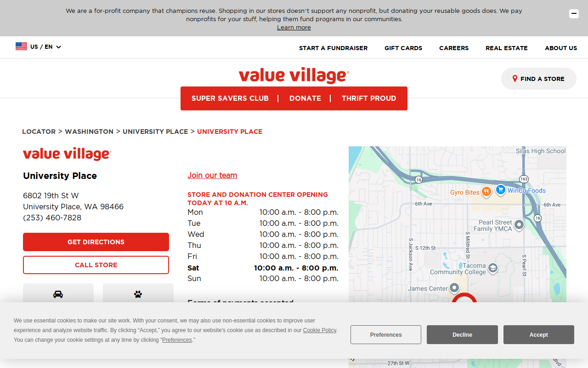Click the Tacoma Community College graduation cap marker
Image resolution: width=588 pixels, height=368 pixels.
493,268
